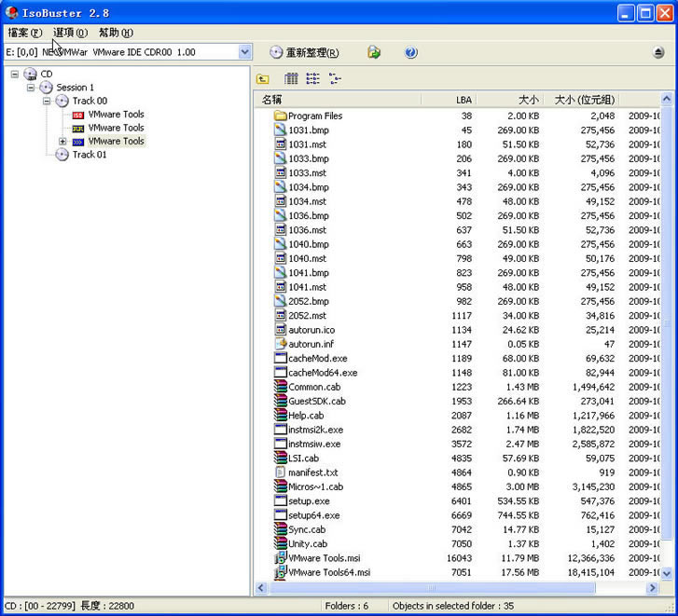Viewport: 678px width, 616px height.
Task: Open the 檔案 (File) menu
Action: (24, 33)
